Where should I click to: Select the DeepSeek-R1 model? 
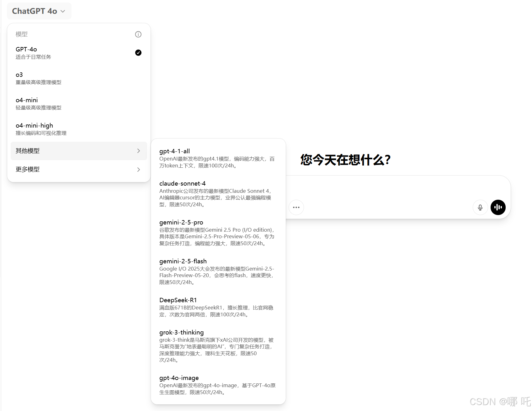[x=218, y=307]
